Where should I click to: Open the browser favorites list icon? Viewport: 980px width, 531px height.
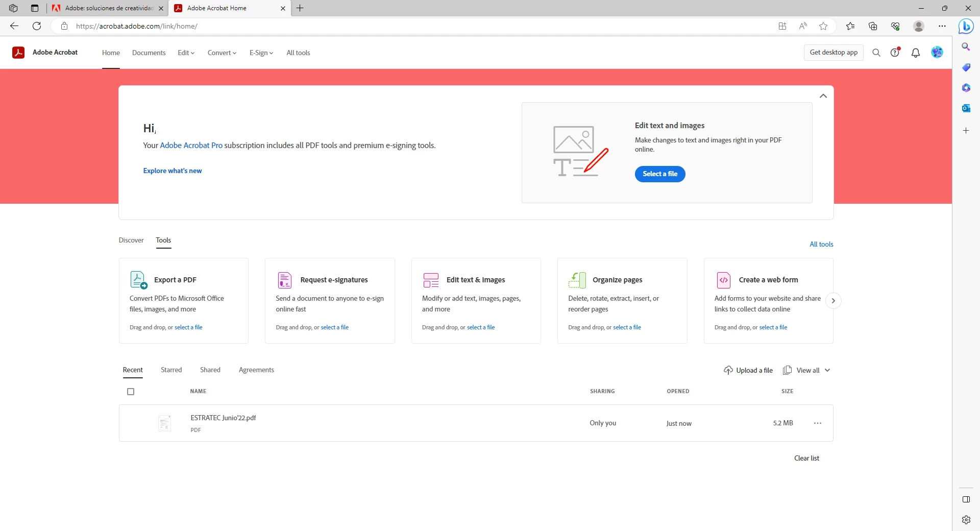850,26
